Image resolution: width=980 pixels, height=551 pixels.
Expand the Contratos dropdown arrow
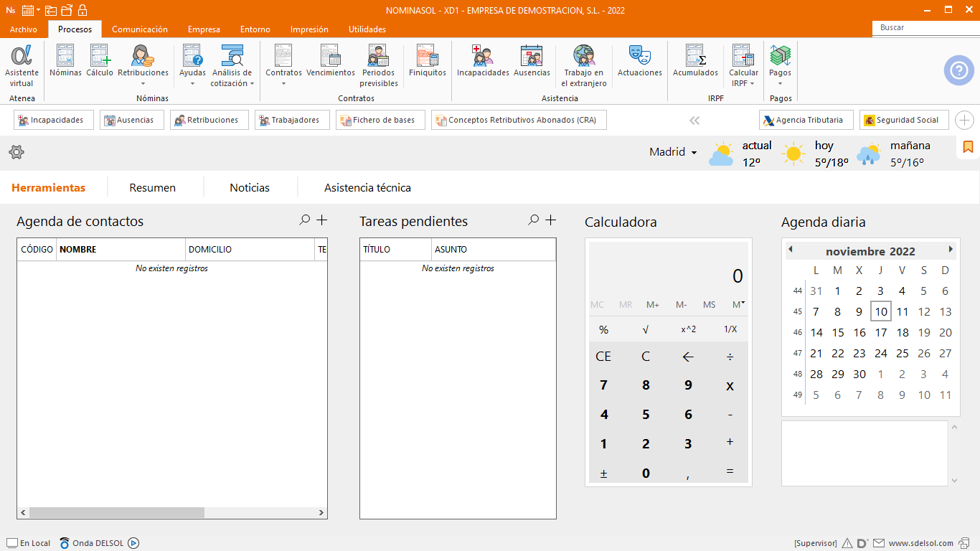coord(283,84)
